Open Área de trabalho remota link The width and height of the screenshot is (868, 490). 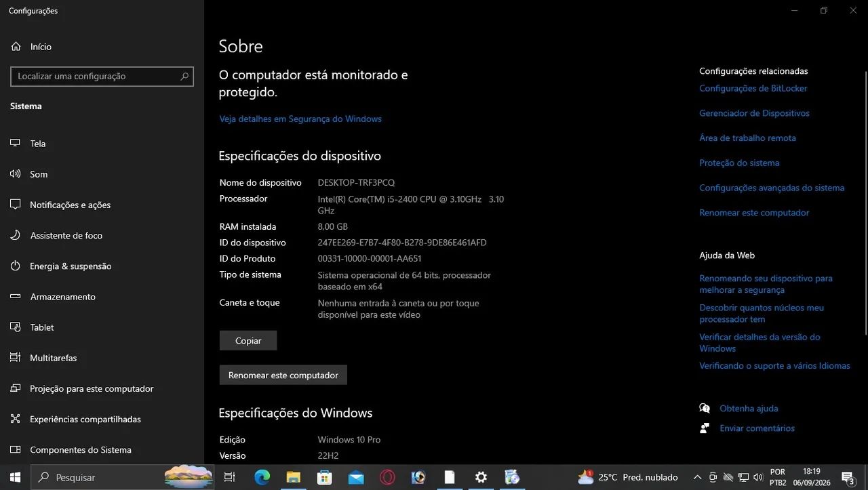coord(747,138)
